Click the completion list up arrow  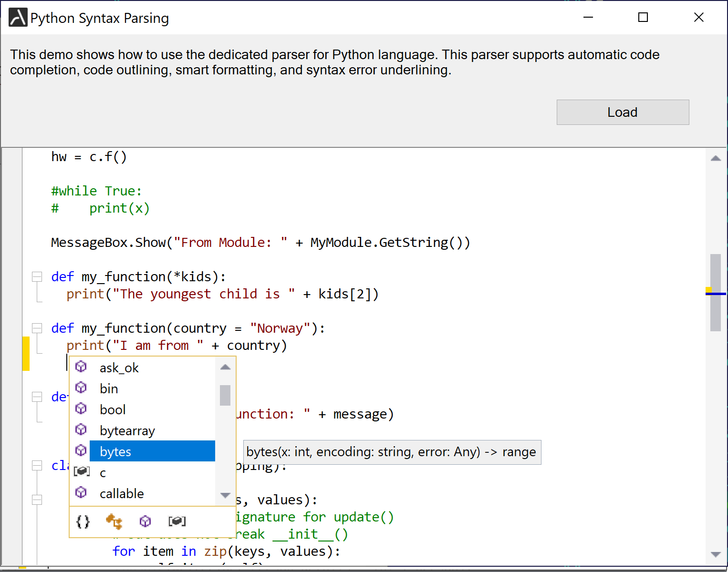click(225, 367)
